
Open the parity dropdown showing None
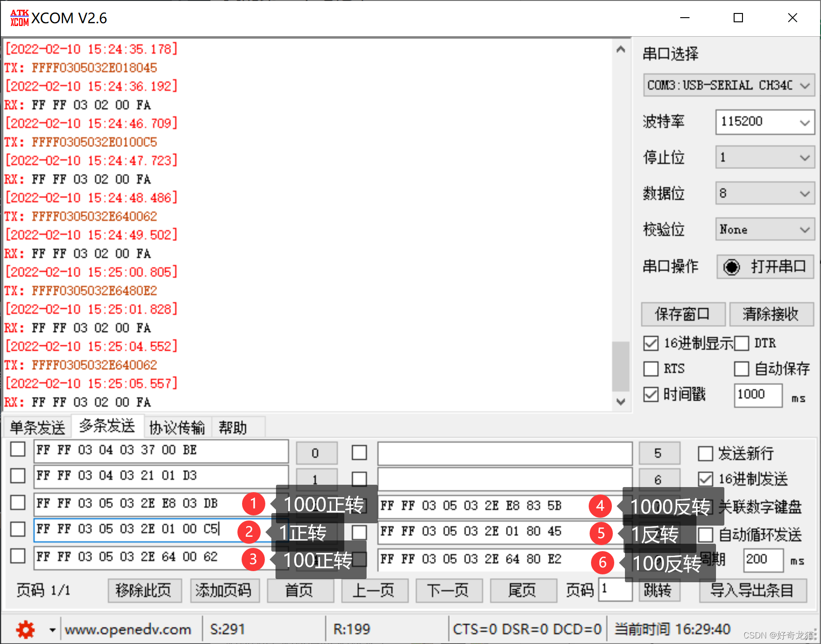tap(765, 229)
